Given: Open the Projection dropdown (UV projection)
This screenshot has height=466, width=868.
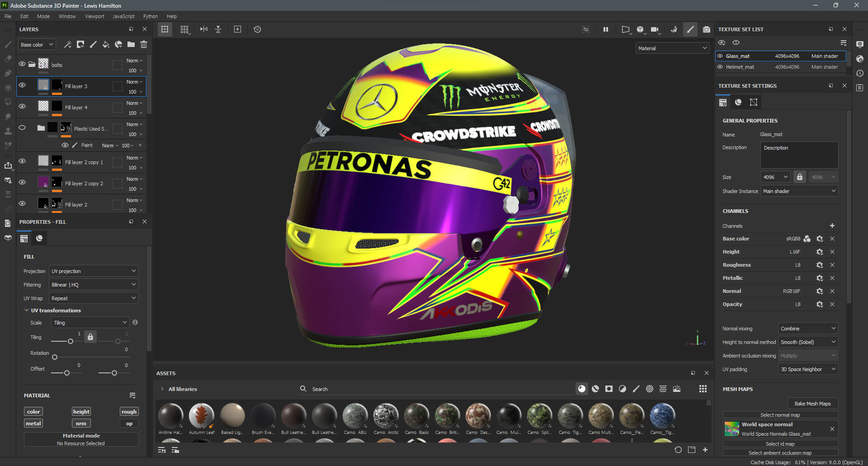Looking at the screenshot, I should click(94, 271).
